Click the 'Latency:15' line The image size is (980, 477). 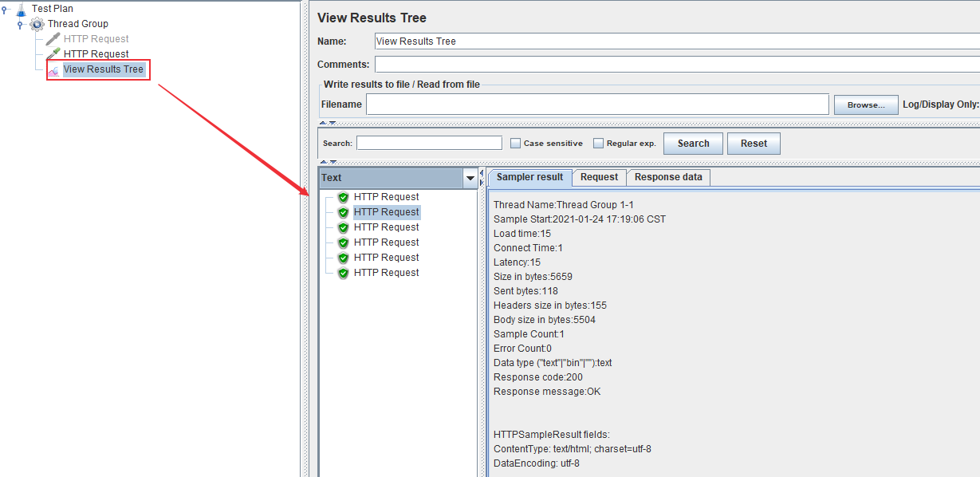[518, 262]
